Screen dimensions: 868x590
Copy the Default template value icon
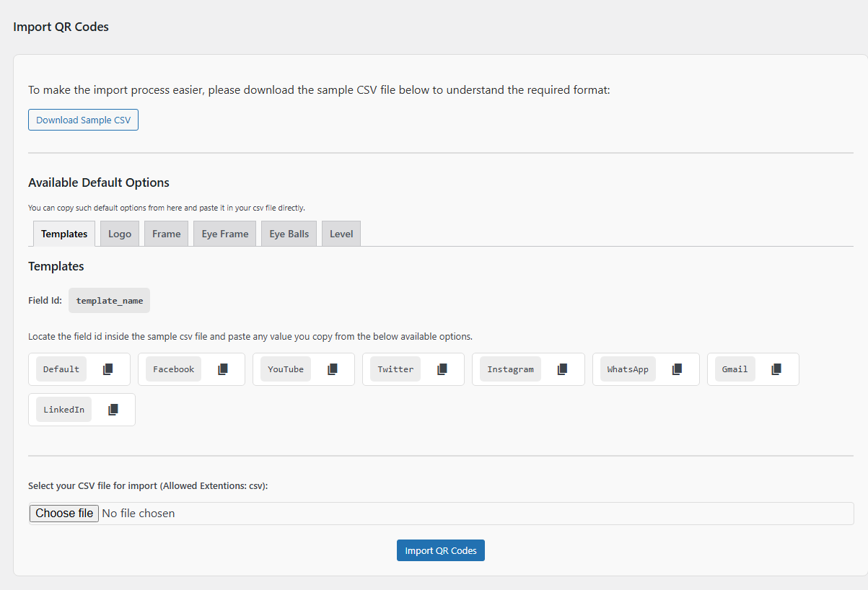coord(108,369)
